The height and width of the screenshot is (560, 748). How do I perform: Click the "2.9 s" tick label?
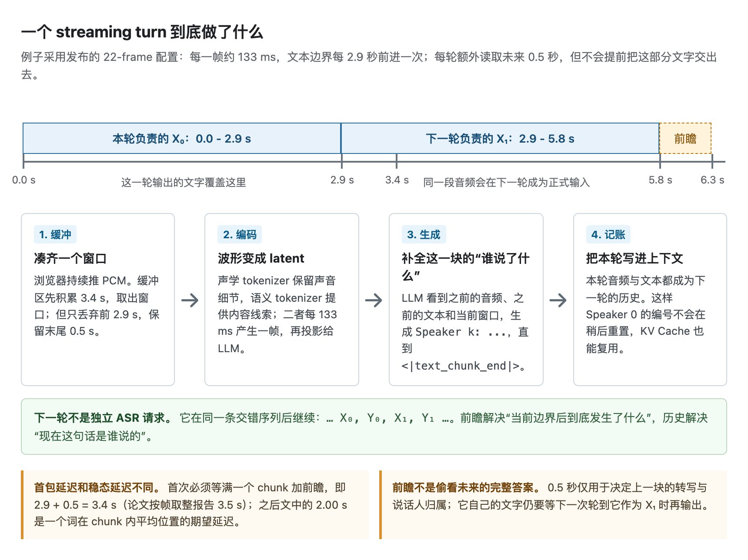click(x=342, y=180)
